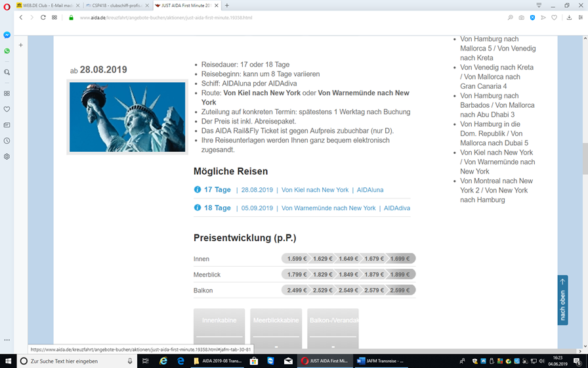The height and width of the screenshot is (368, 588).
Task: Open History clock icon in sidebar
Action: [x=7, y=141]
